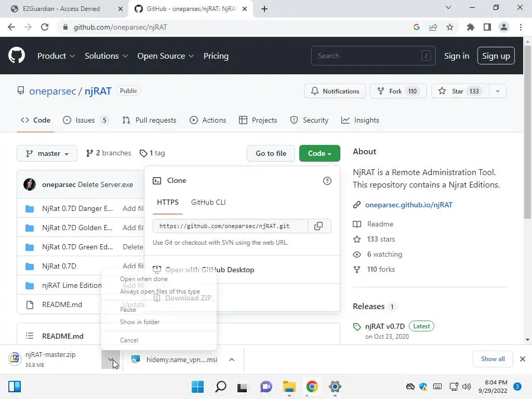This screenshot has height=399, width=532.
Task: Open the Star lists dropdown arrow
Action: 497,91
